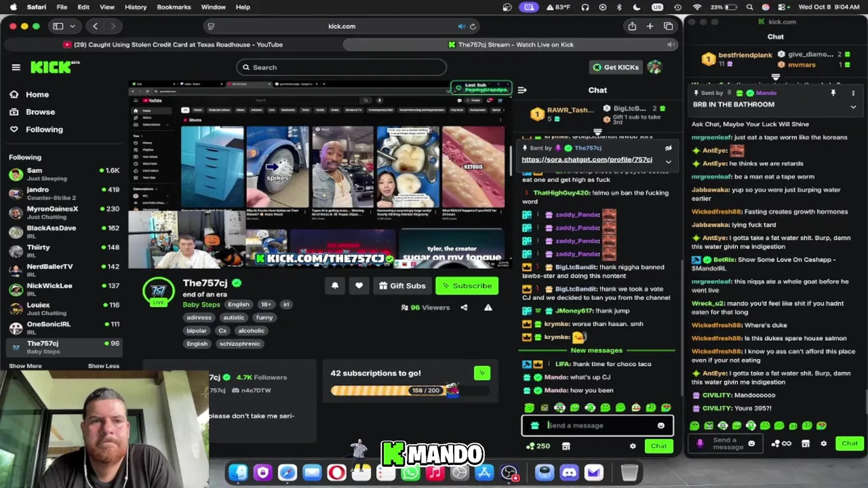Click the Home sidebar icon
This screenshot has height=488, width=868.
click(14, 94)
